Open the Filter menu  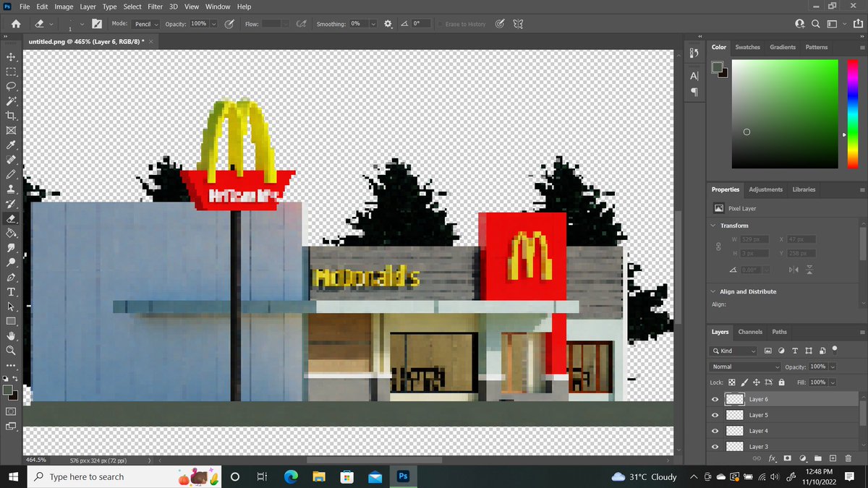[154, 7]
